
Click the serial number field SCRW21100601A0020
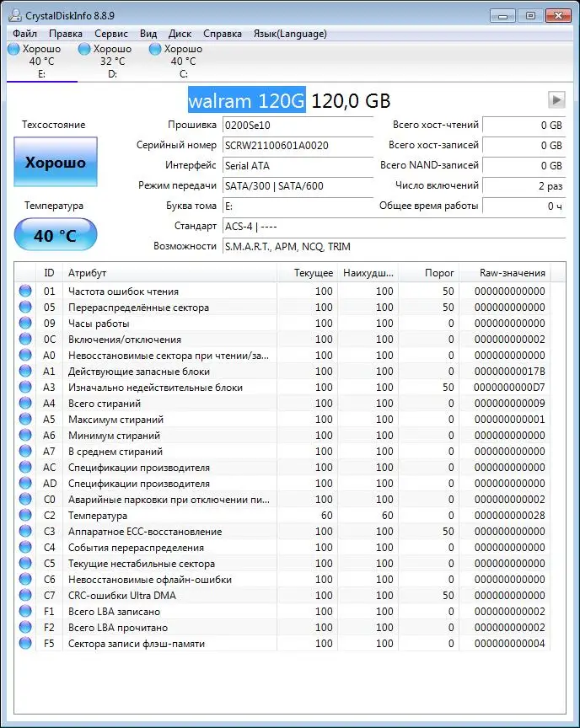coord(298,145)
